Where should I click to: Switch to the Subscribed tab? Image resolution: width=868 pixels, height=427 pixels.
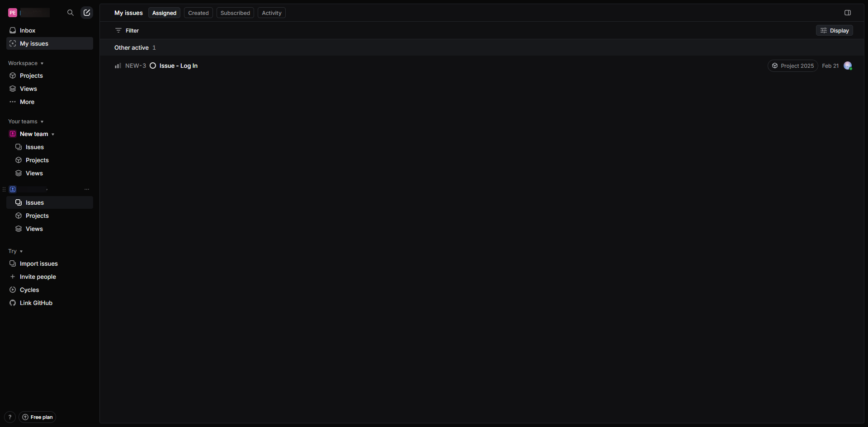(235, 13)
